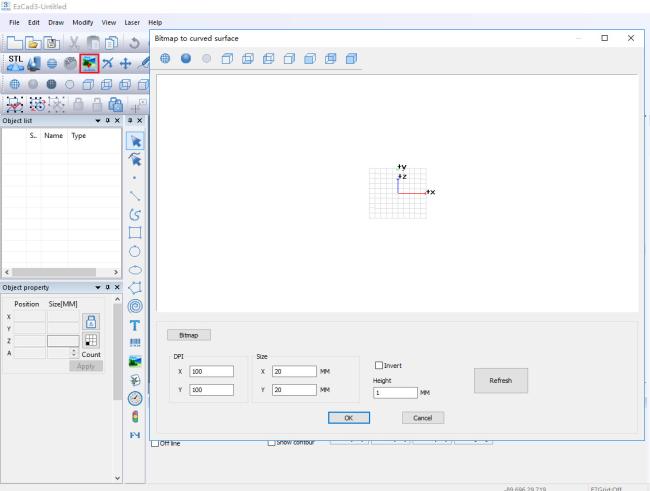
Task: Click the STL import icon in toolbar
Action: pos(18,65)
